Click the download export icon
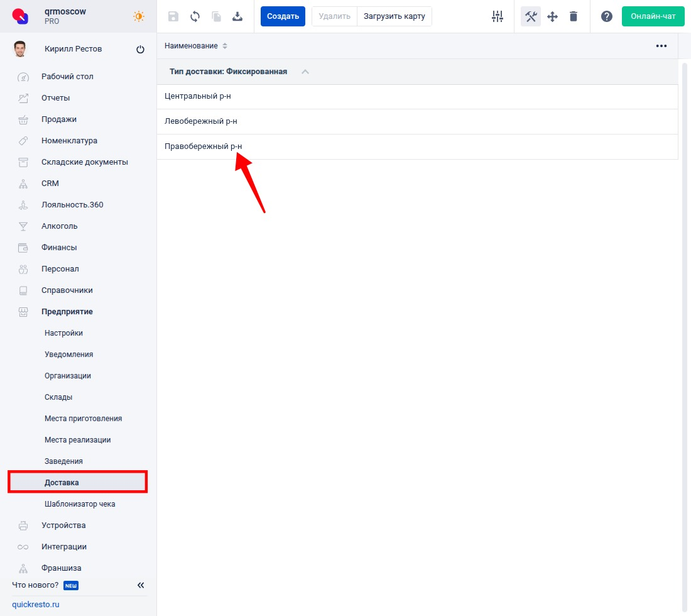691x616 pixels. pos(237,16)
